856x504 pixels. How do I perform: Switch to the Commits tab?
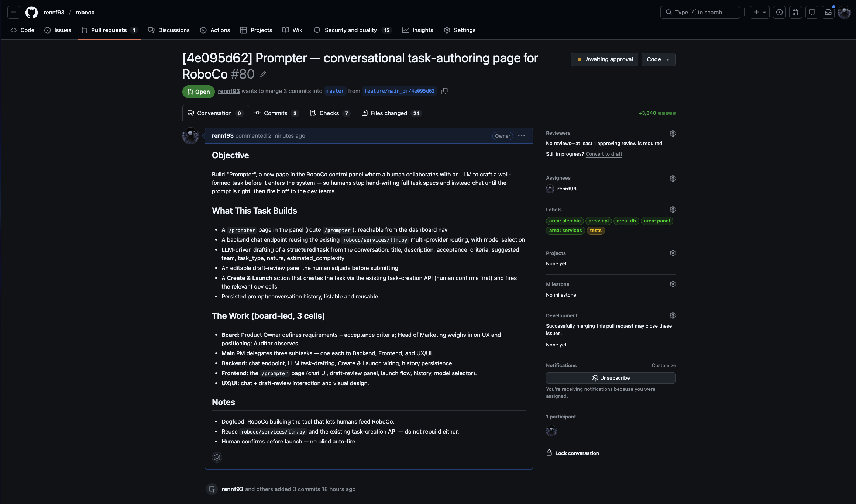(x=276, y=113)
